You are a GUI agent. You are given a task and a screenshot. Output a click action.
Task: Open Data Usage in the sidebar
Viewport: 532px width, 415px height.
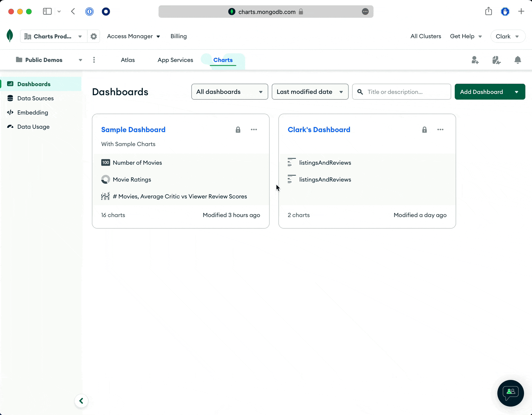[x=41, y=127]
